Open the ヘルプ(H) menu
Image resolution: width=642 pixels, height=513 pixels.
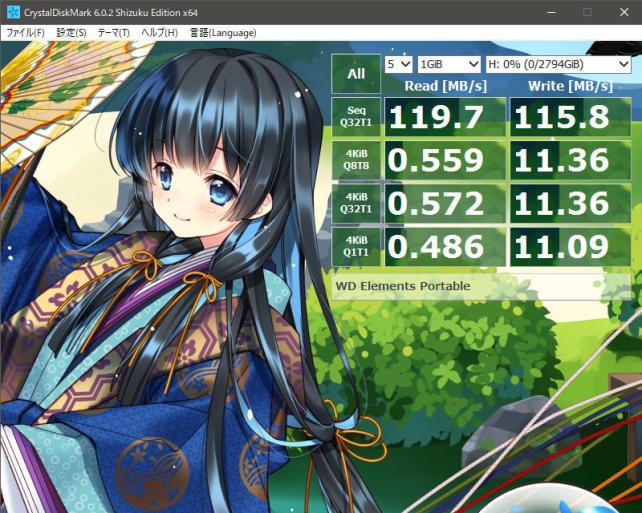[x=159, y=33]
